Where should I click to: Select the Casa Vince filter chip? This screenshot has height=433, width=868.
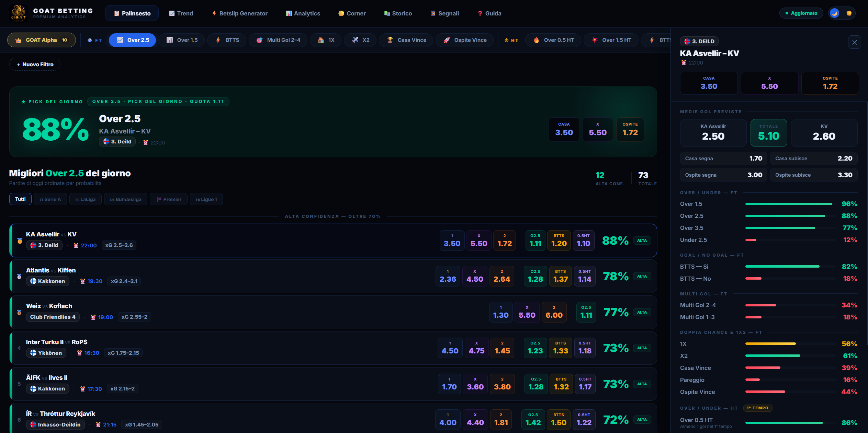coord(406,40)
